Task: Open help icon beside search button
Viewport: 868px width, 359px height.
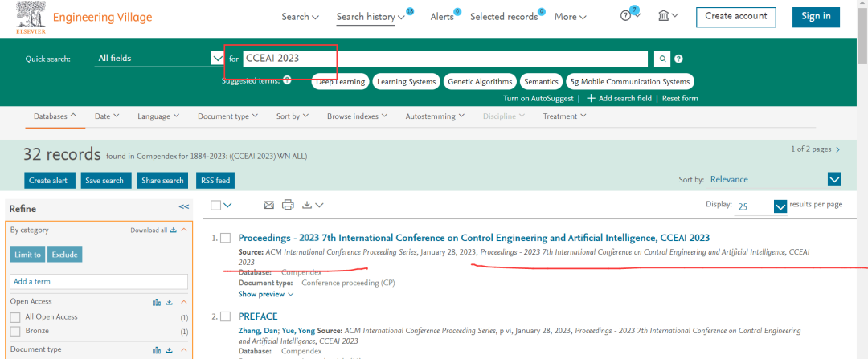Action: click(678, 59)
